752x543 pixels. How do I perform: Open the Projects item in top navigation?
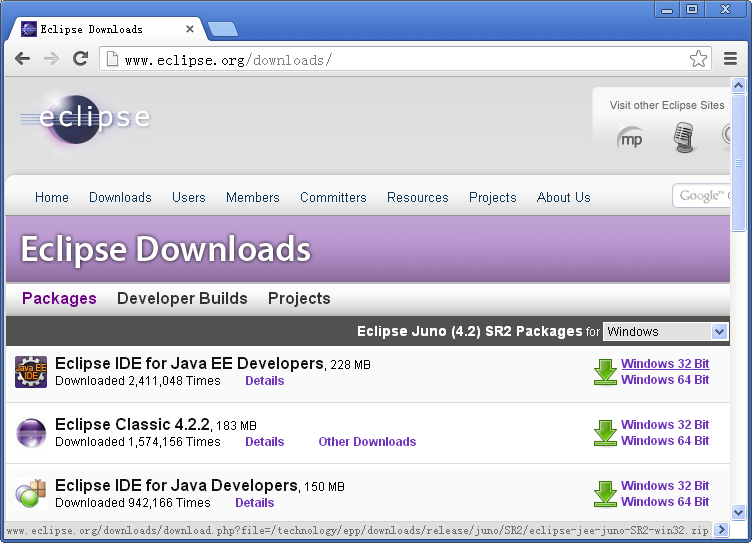click(493, 198)
